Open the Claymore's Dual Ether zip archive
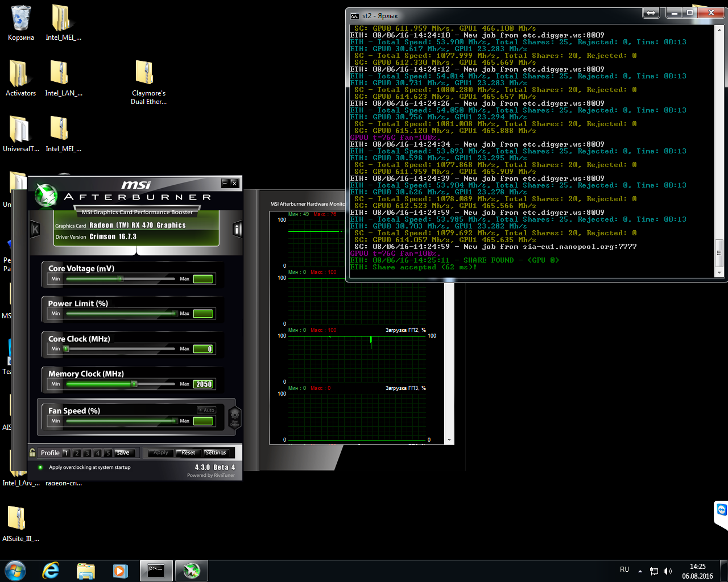This screenshot has height=582, width=728. [x=148, y=83]
